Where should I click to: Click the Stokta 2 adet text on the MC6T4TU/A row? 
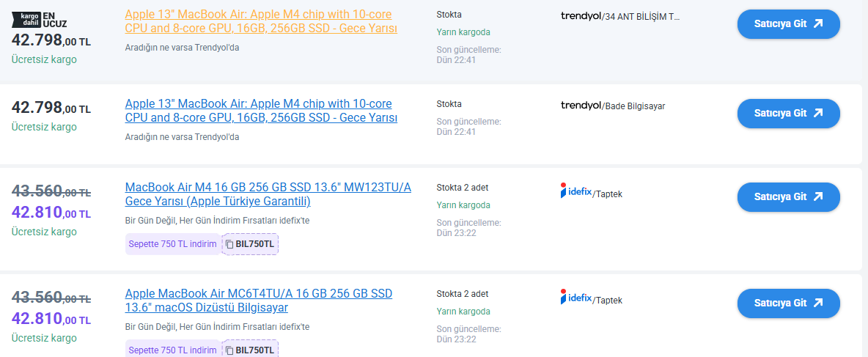(463, 294)
